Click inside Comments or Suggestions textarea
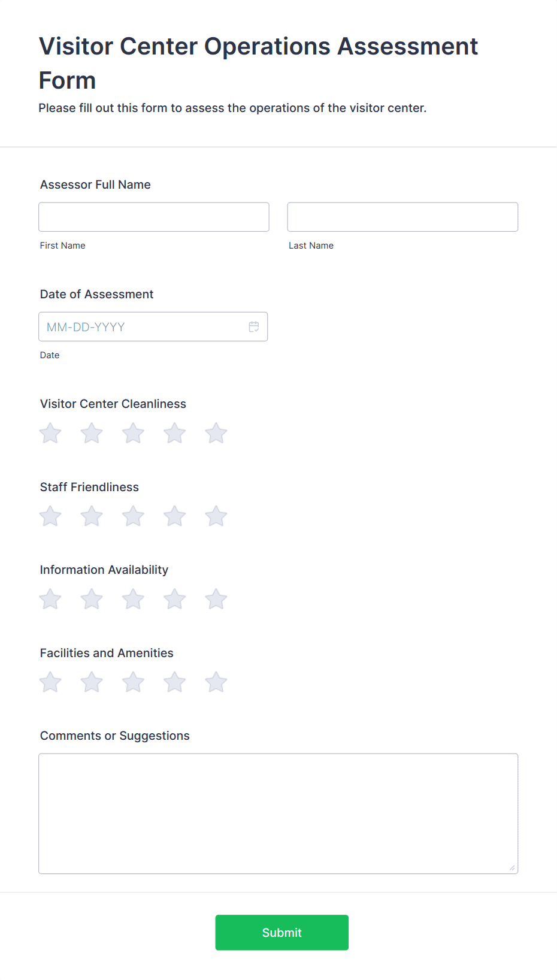The width and height of the screenshot is (557, 980). click(x=278, y=813)
